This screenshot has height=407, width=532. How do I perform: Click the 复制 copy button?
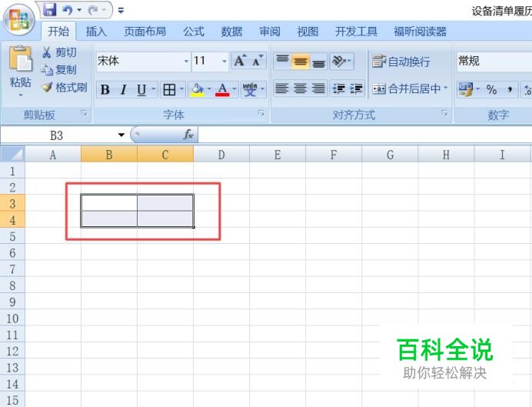58,70
